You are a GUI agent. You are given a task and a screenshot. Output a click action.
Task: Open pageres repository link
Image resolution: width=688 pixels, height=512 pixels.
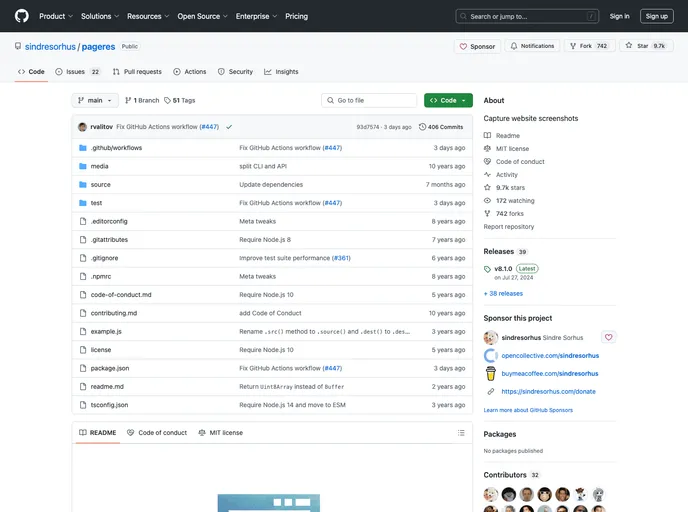(x=98, y=47)
